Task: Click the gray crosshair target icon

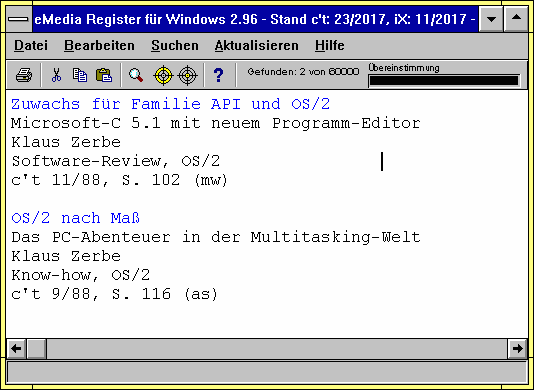Action: [188, 75]
